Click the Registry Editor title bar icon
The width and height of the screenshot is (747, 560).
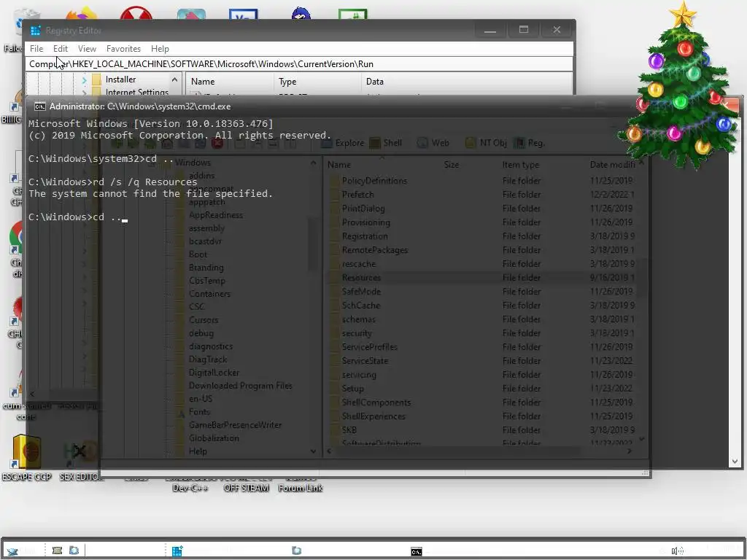coord(35,31)
